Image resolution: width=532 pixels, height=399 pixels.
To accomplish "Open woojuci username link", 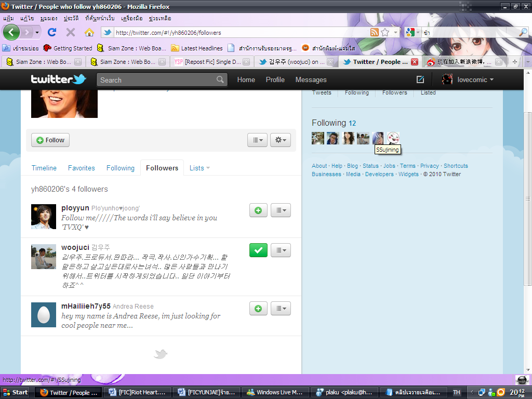I will 75,247.
